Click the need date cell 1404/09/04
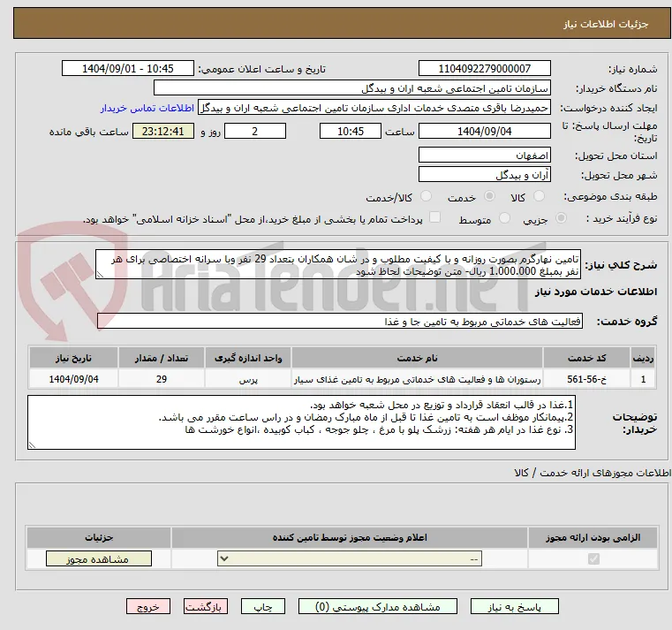This screenshot has height=630, width=672. click(x=73, y=379)
